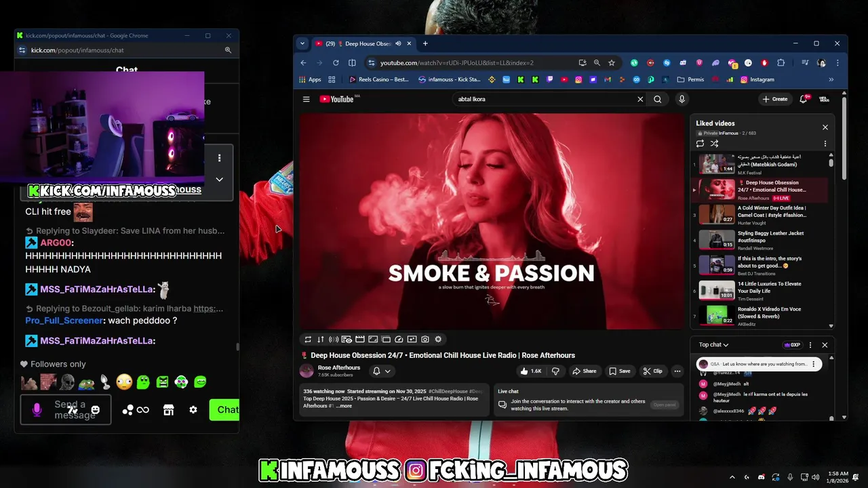The image size is (868, 488).
Task: Open the Permis bookmarks folder
Action: click(690, 79)
